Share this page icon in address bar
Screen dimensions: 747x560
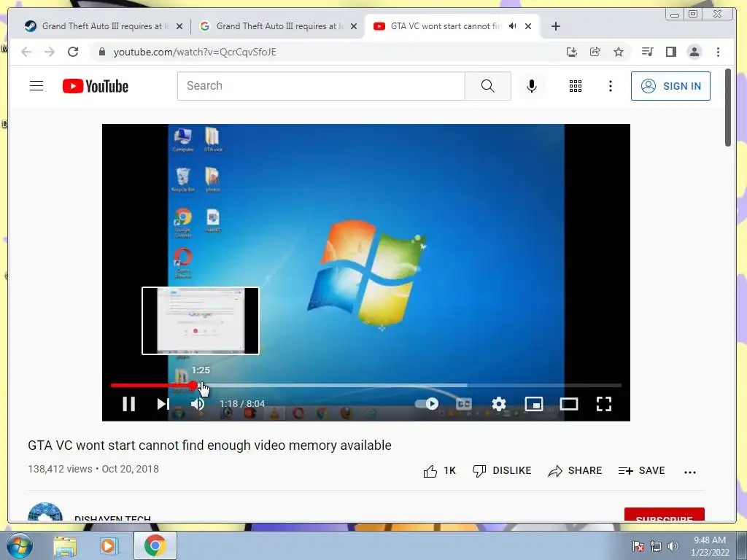click(x=595, y=52)
